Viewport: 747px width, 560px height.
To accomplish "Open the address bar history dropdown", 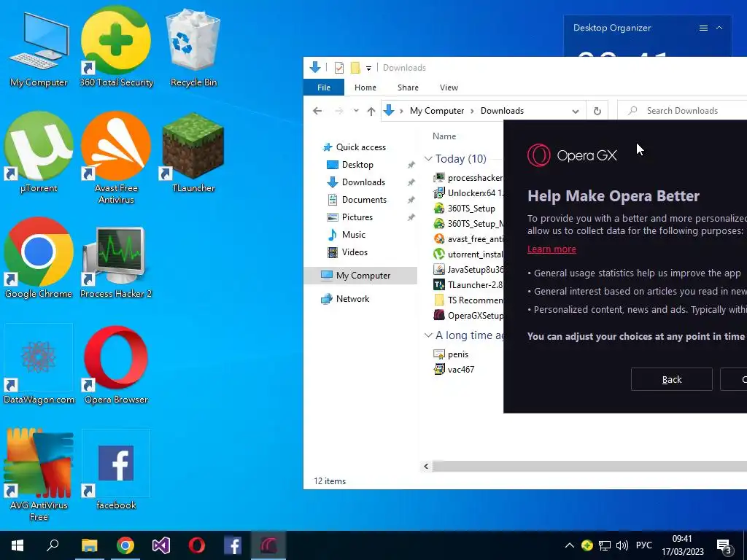I will click(x=576, y=111).
